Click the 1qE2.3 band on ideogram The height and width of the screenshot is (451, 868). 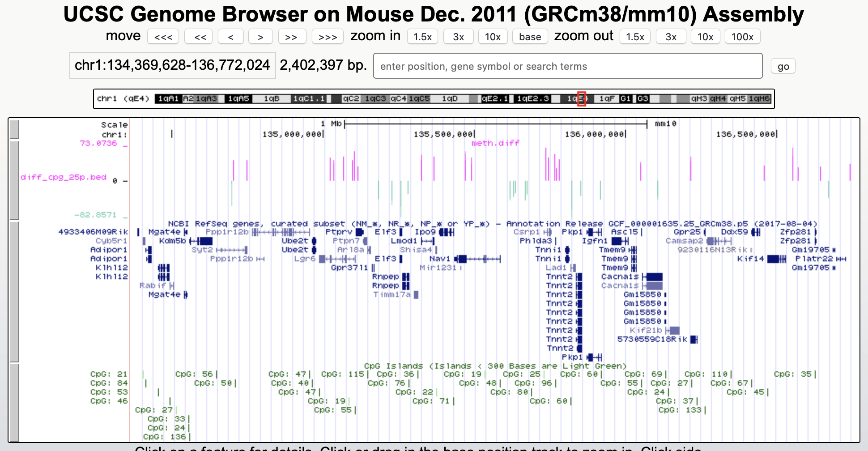(x=533, y=98)
